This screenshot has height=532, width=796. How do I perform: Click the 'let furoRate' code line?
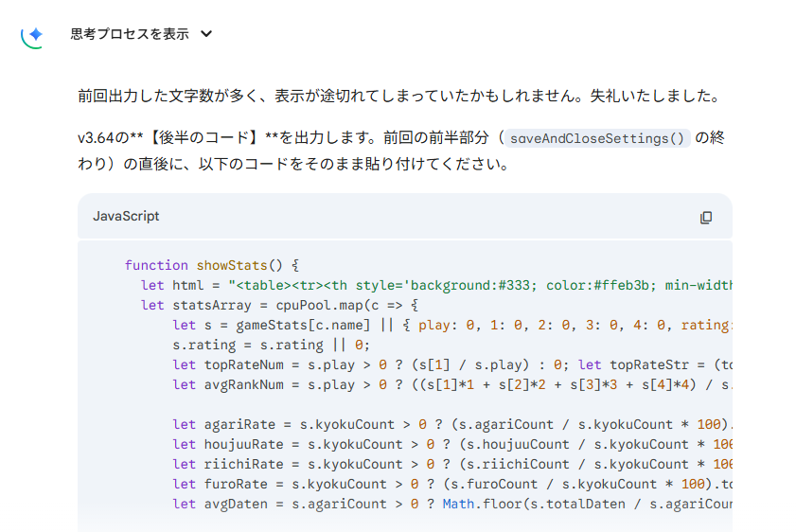[x=452, y=484]
